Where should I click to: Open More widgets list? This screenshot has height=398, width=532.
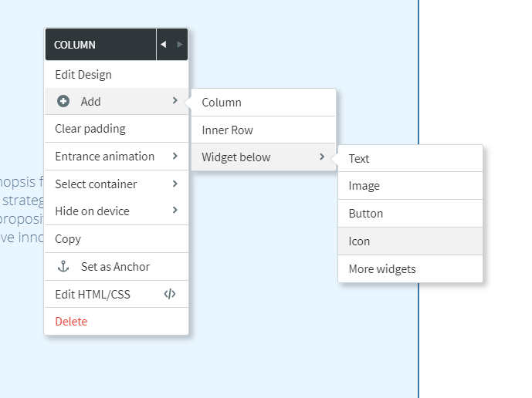click(x=382, y=269)
